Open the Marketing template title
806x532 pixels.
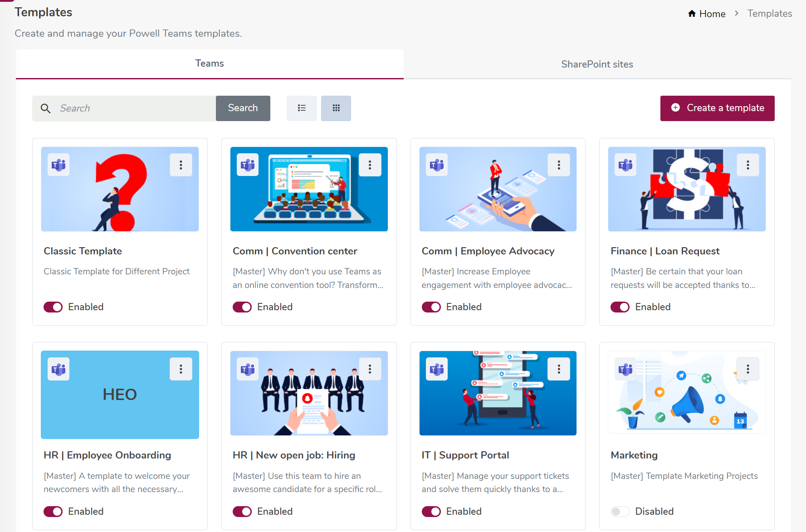click(x=634, y=455)
